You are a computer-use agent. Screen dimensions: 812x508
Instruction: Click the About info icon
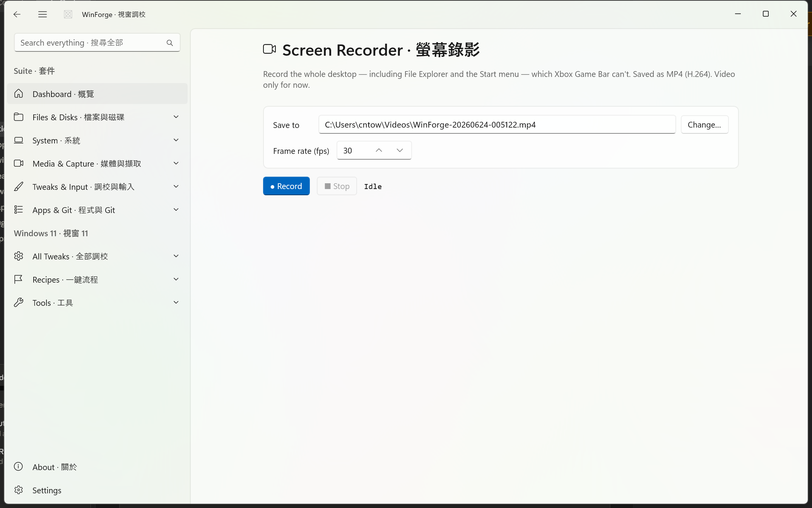tap(19, 467)
